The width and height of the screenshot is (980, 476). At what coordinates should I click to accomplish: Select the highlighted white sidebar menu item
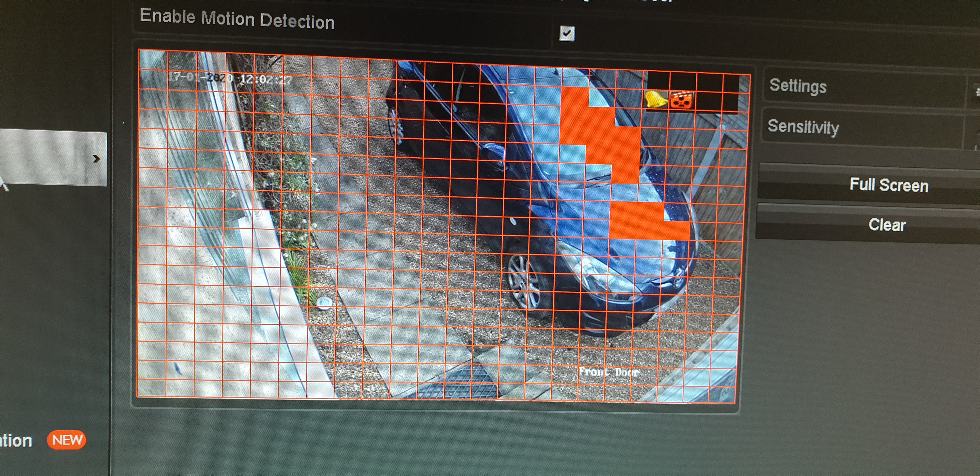tap(49, 158)
